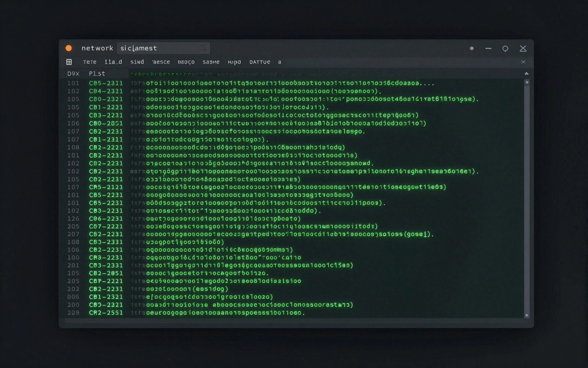Select log row CB5-2311
This screenshot has width=588, height=368.
click(x=106, y=83)
